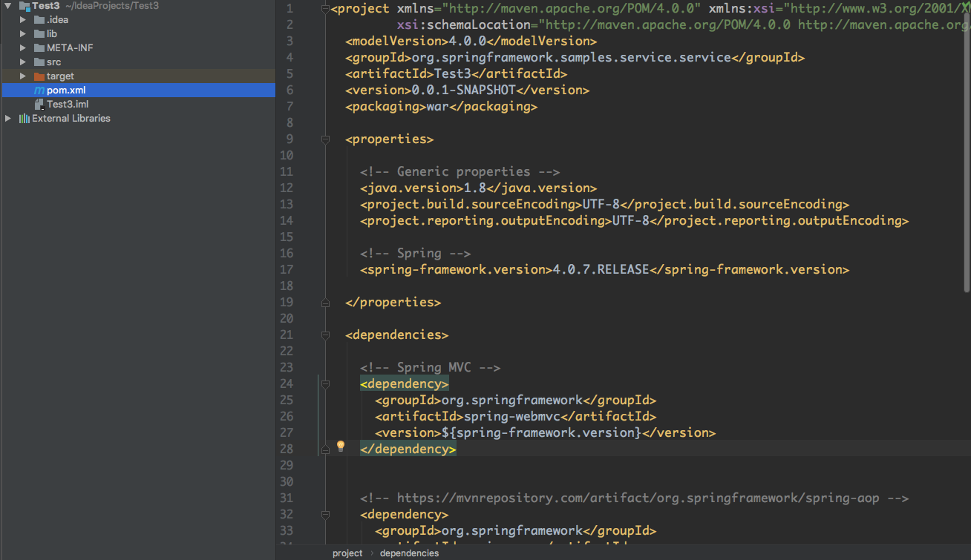
Task: Select Test3.iml in project tree
Action: [137, 104]
